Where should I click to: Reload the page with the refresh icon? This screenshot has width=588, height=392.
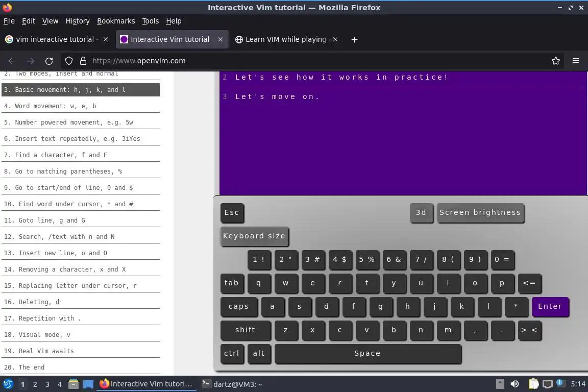click(x=49, y=61)
